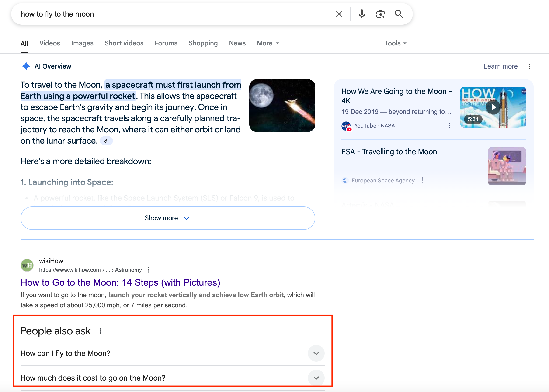Click the wikiHow site name
This screenshot has width=549, height=392.
click(x=51, y=261)
